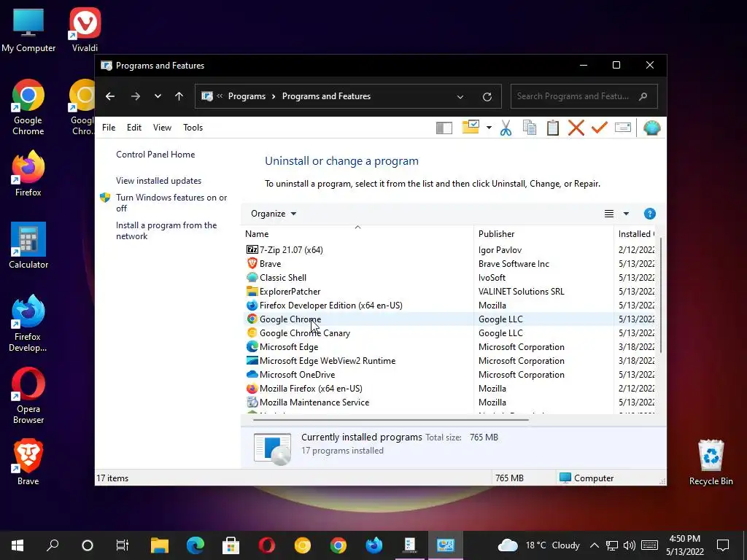The image size is (747, 560).
Task: Click the Recycle Bin desktop icon
Action: [x=711, y=462]
